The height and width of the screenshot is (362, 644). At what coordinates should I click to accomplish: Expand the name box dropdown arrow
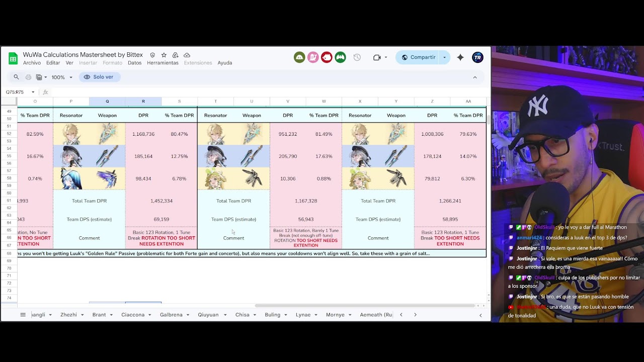[x=33, y=92]
